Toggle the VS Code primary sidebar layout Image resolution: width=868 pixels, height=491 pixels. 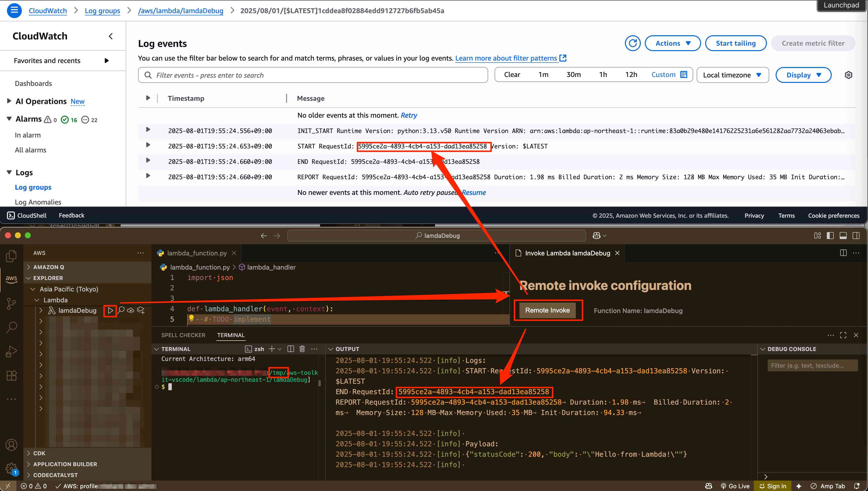(x=830, y=235)
